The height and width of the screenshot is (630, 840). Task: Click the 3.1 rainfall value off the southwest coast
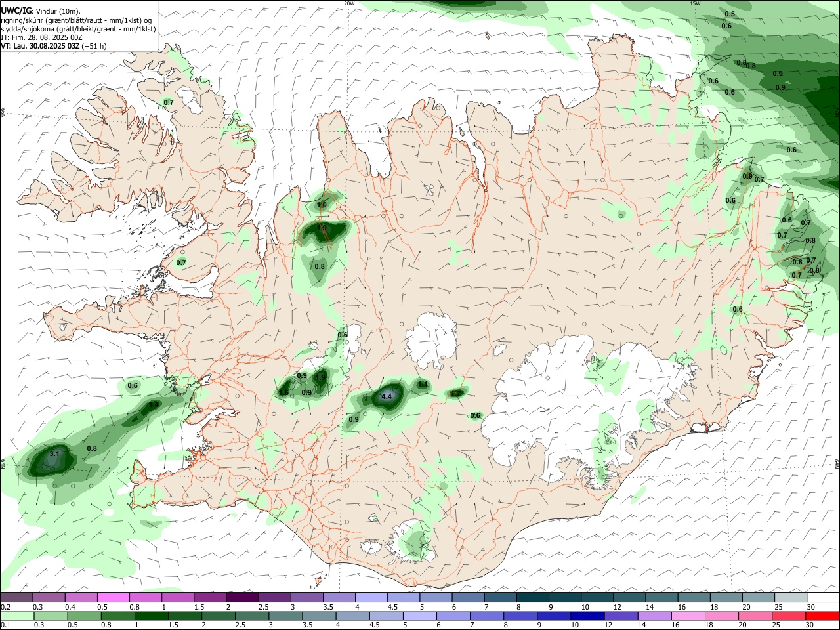tap(55, 453)
